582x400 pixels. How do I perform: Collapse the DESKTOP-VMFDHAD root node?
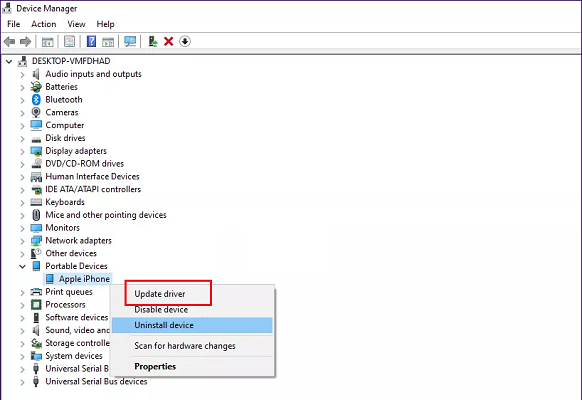coord(9,62)
